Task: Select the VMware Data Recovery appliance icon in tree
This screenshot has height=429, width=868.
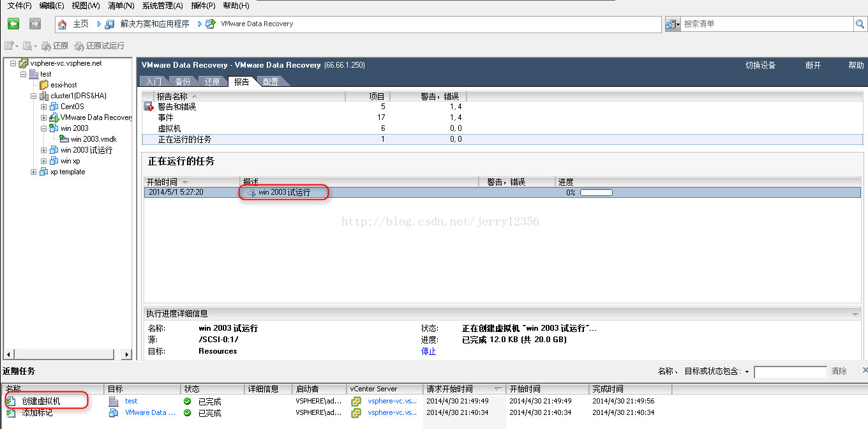Action: point(54,117)
